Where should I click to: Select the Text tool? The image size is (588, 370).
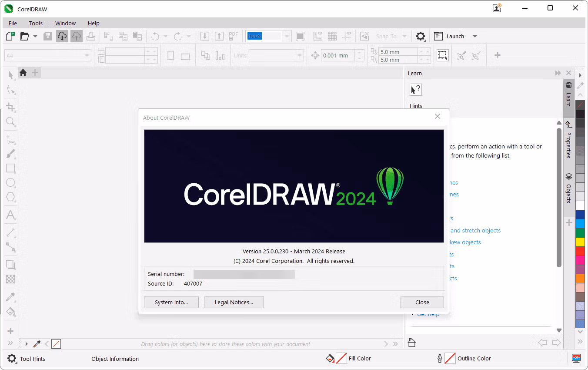11,215
